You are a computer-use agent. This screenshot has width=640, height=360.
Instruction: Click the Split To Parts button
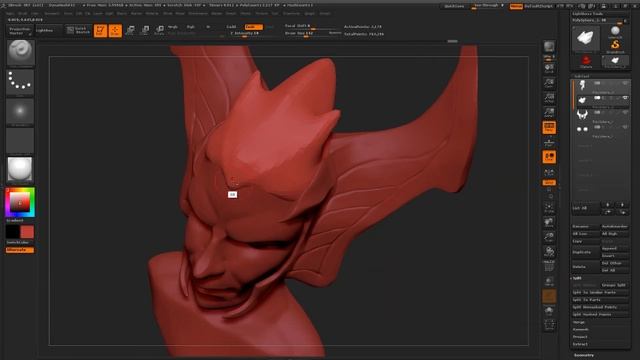(x=600, y=300)
